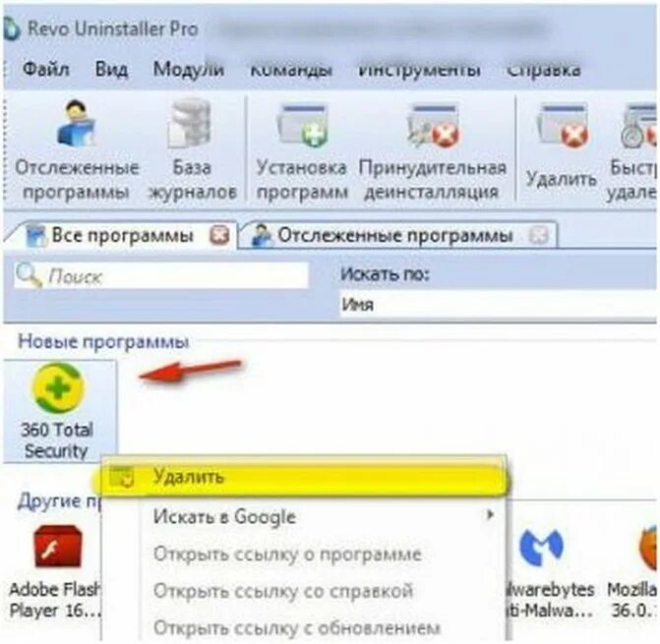Select the Mozilla Firefox program icon
Viewport: 660px width, 644px height.
point(633,571)
